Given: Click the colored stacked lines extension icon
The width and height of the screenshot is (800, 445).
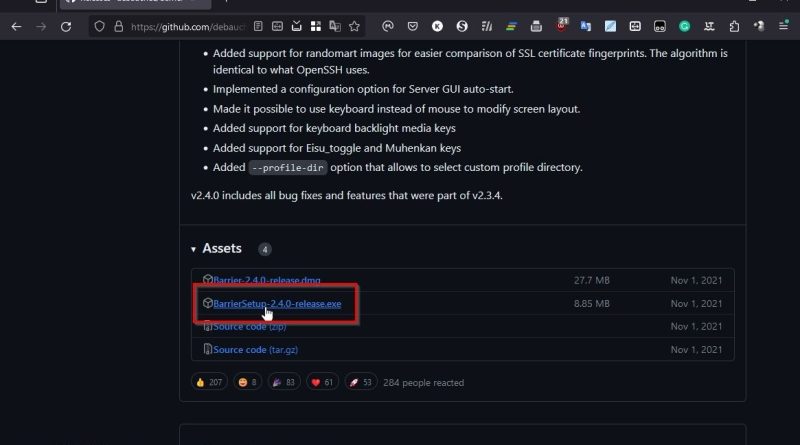Looking at the screenshot, I should [x=511, y=27].
